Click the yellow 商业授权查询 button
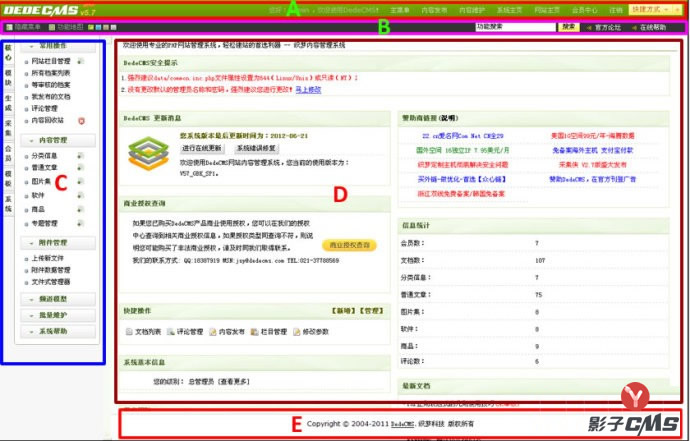The width and height of the screenshot is (690, 441). (349, 245)
